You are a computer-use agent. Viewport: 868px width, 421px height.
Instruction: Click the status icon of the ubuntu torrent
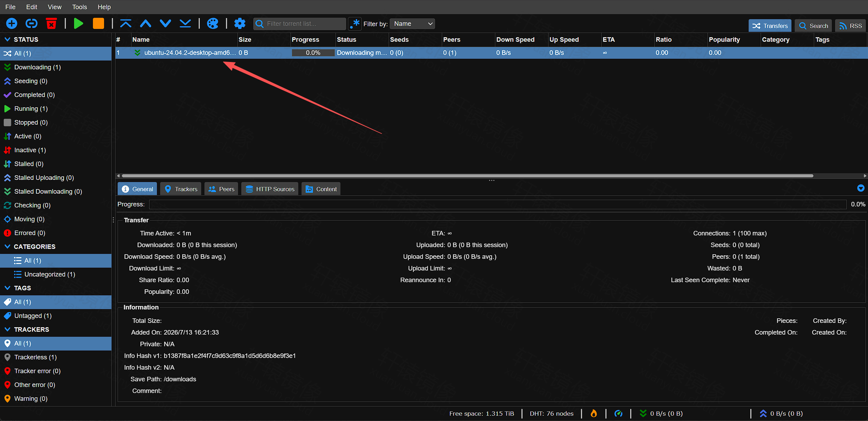click(137, 53)
